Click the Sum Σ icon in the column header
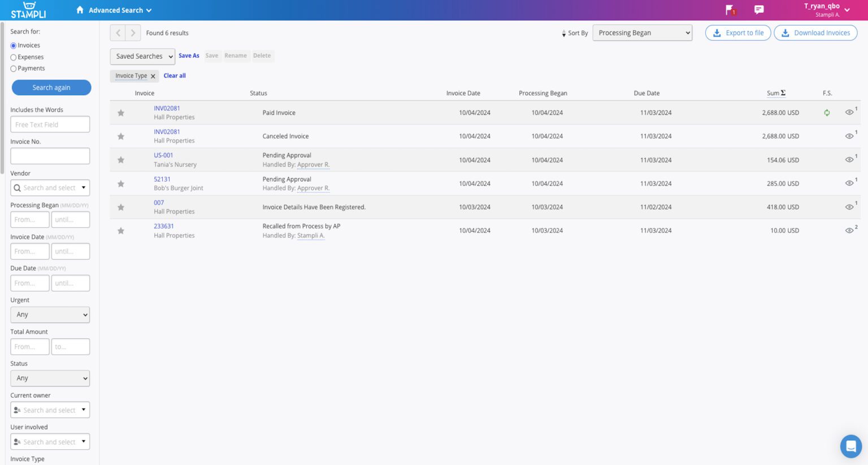The height and width of the screenshot is (465, 868). tap(783, 92)
